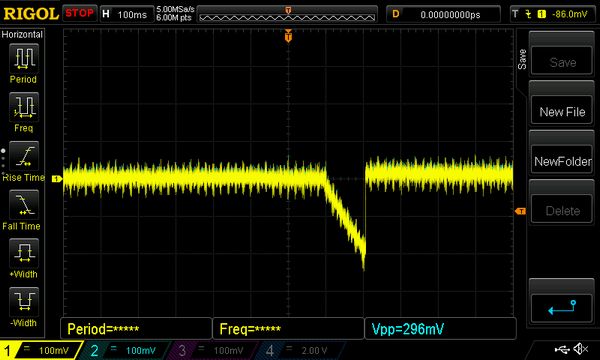Image resolution: width=600 pixels, height=360 pixels.
Task: Pick the +Width measurement icon
Action: click(x=24, y=253)
